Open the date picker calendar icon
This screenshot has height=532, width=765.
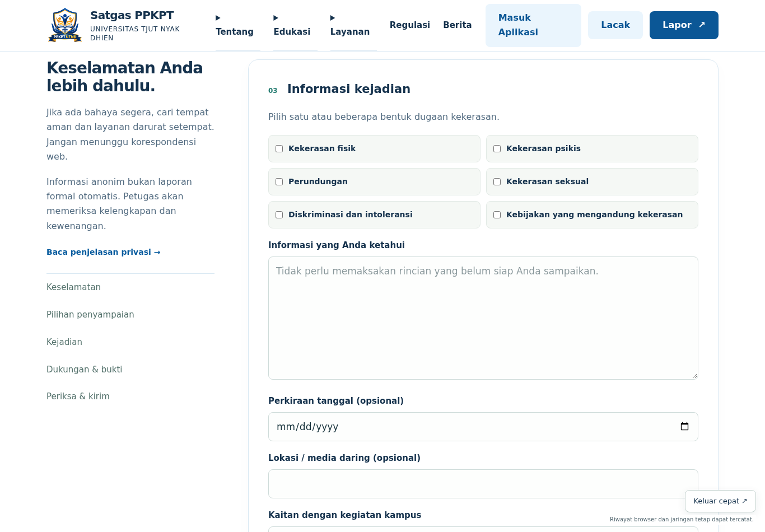pos(684,427)
